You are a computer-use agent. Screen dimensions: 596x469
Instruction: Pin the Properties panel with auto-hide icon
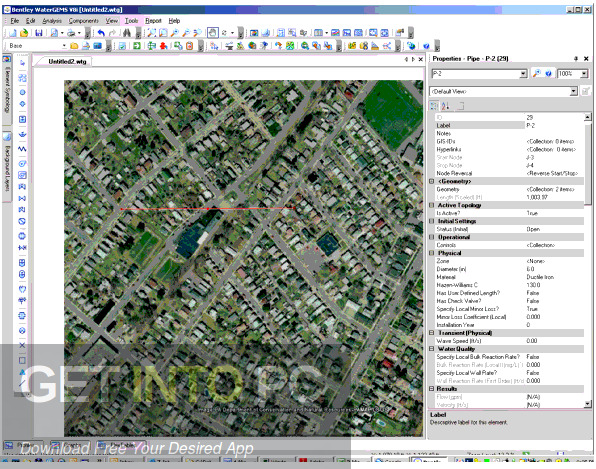tap(576, 59)
